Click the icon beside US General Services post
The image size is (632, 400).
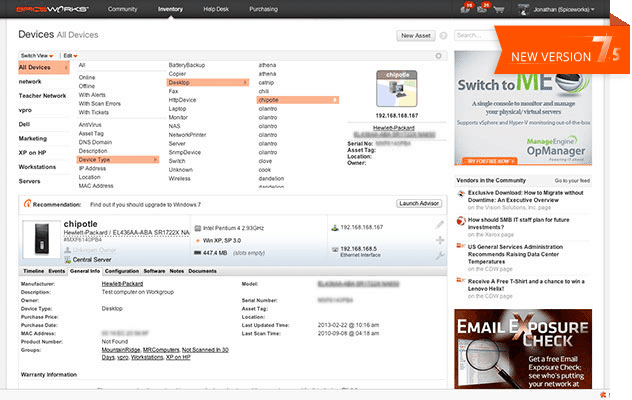click(x=461, y=246)
